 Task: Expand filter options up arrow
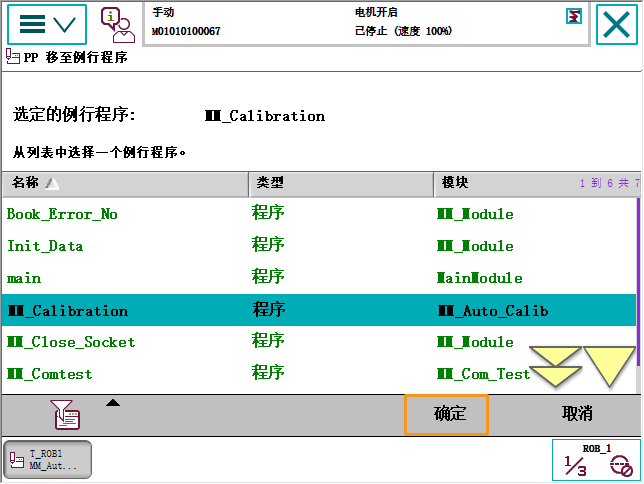[113, 403]
